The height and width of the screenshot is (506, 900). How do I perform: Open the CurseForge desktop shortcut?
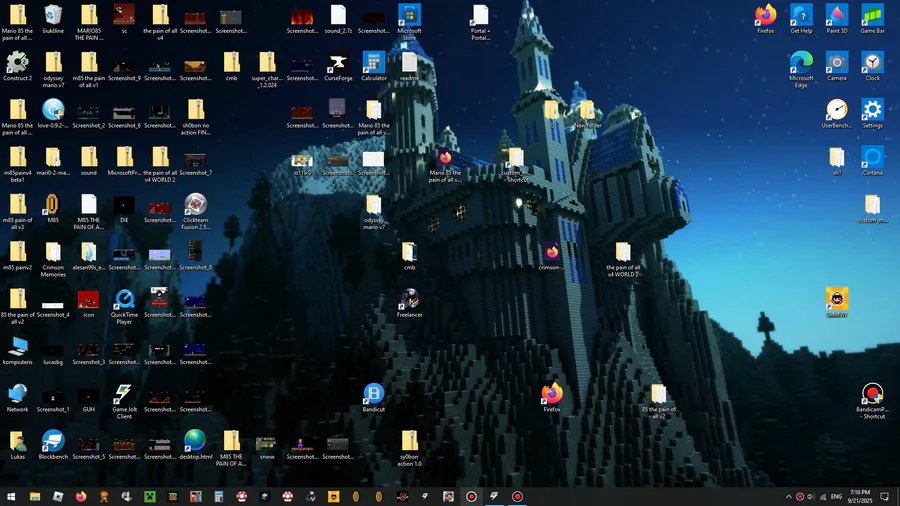[338, 63]
